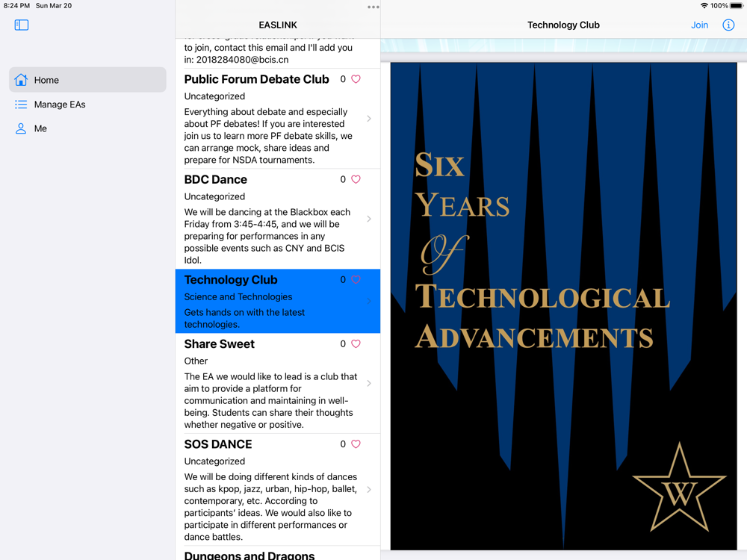
Task: Open SOS DANCE row chevron
Action: (369, 490)
